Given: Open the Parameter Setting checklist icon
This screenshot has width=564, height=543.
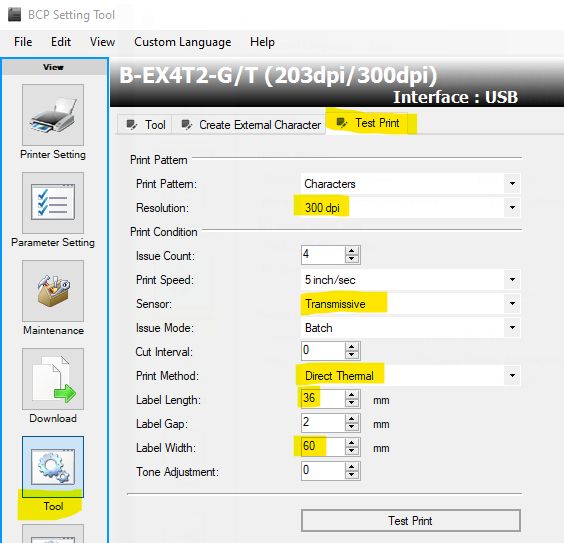Looking at the screenshot, I should [x=53, y=203].
